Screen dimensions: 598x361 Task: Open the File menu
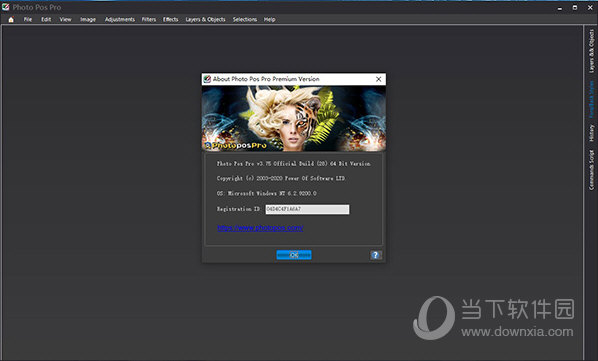[x=28, y=19]
